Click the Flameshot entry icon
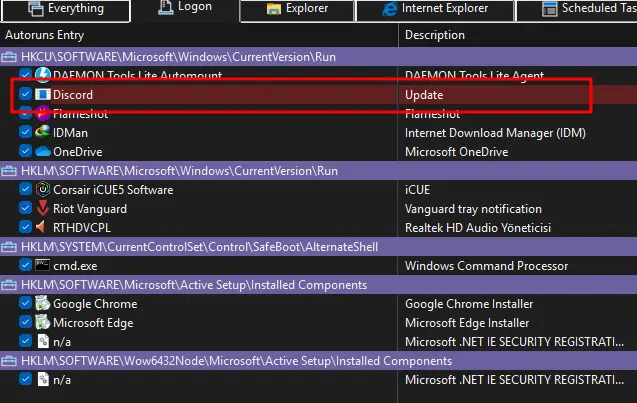Viewport: 637px width, 403px height. (x=43, y=113)
